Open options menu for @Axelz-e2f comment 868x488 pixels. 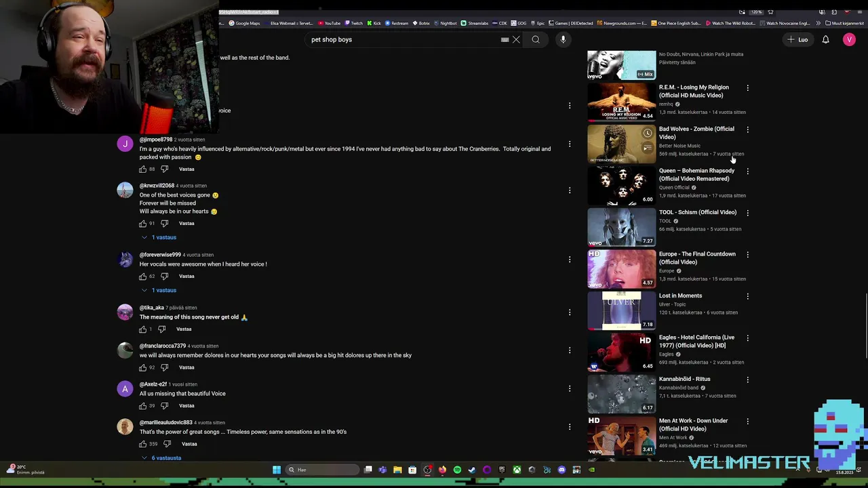(x=570, y=388)
